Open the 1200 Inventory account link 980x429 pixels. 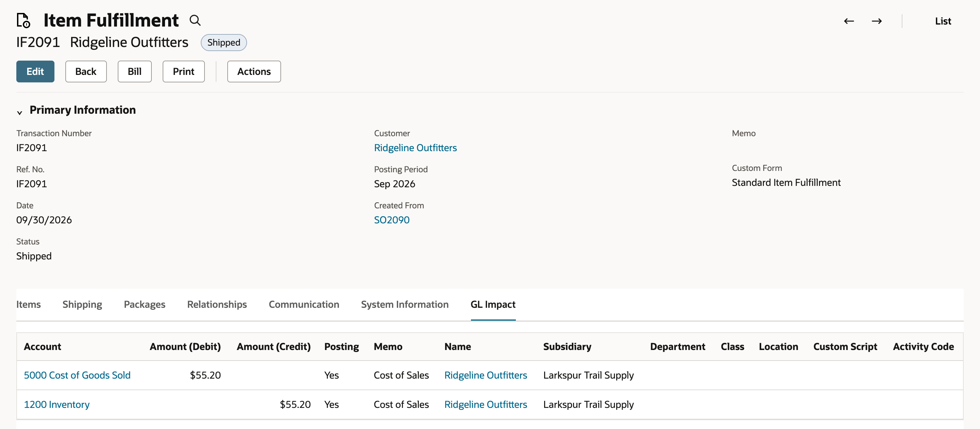(x=57, y=404)
